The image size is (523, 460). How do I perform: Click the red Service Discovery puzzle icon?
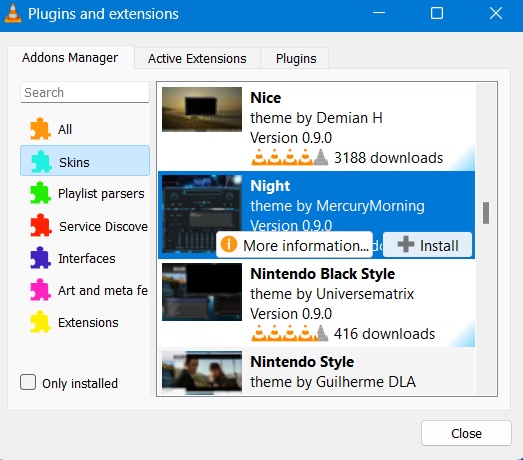pyautogui.click(x=41, y=225)
